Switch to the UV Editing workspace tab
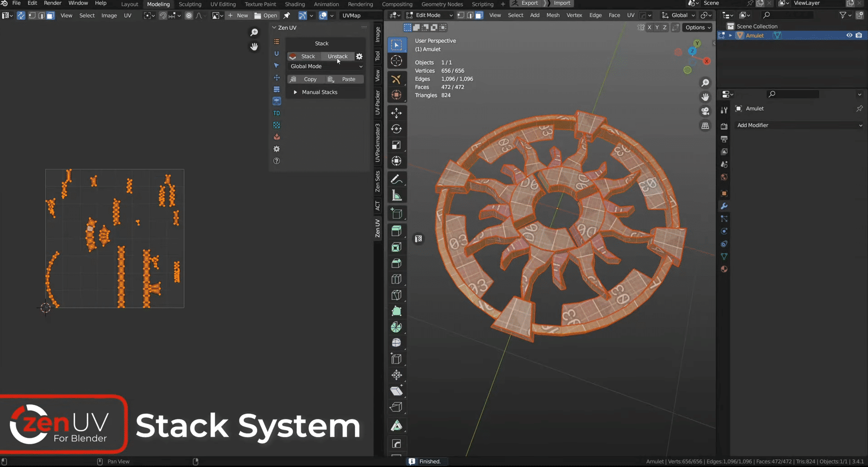 [223, 4]
